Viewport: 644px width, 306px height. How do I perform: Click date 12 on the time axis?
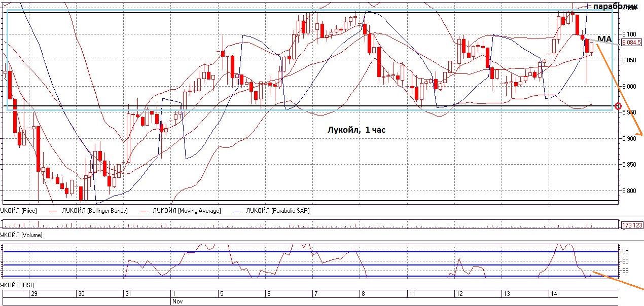coord(459,294)
